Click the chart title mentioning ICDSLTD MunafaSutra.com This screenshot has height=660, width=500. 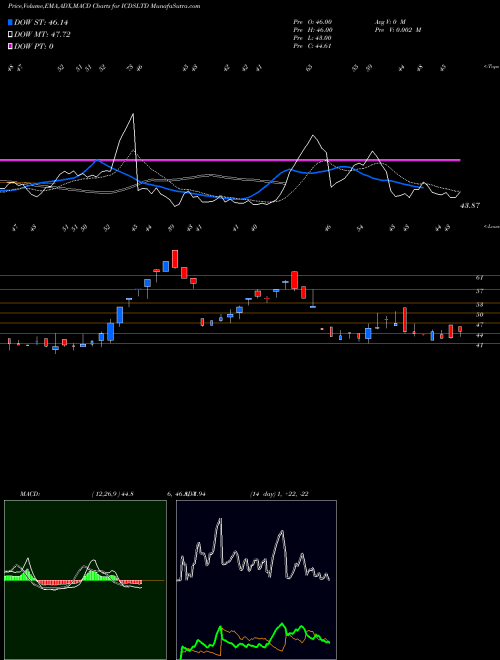[104, 6]
